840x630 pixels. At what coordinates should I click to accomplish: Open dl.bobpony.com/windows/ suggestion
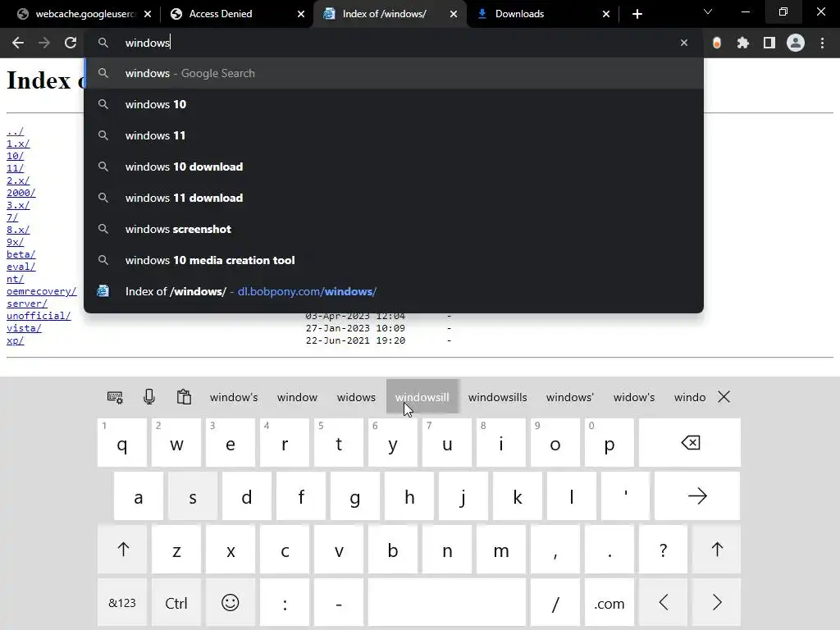point(394,291)
